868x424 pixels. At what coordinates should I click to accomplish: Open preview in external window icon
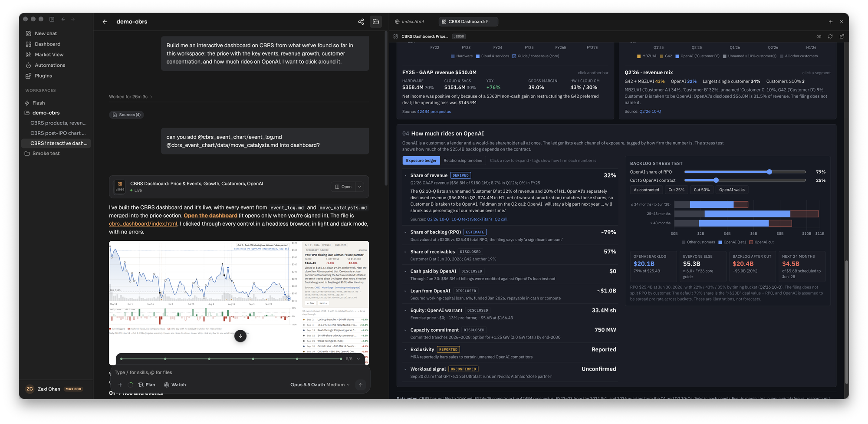842,36
